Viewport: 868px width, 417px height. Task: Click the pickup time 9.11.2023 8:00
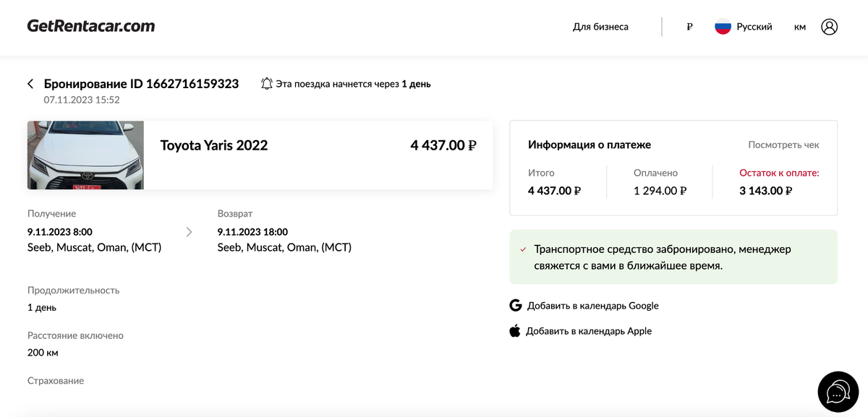(60, 232)
